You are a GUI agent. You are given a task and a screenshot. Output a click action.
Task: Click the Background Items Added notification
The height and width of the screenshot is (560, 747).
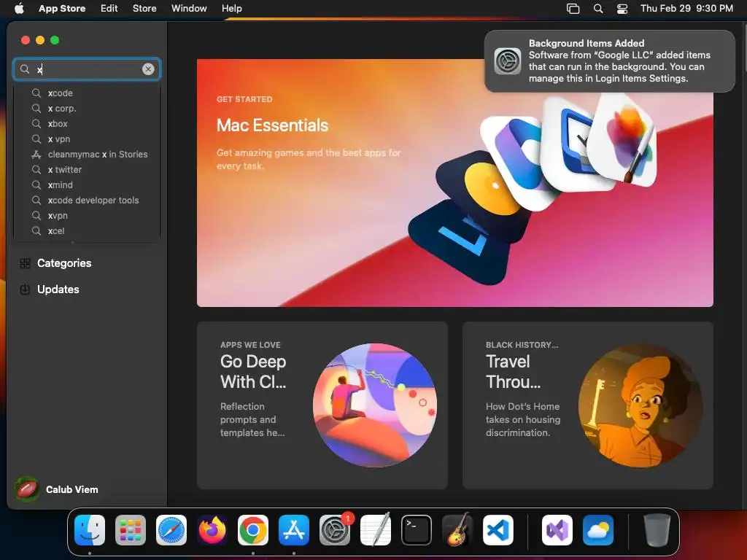point(610,61)
